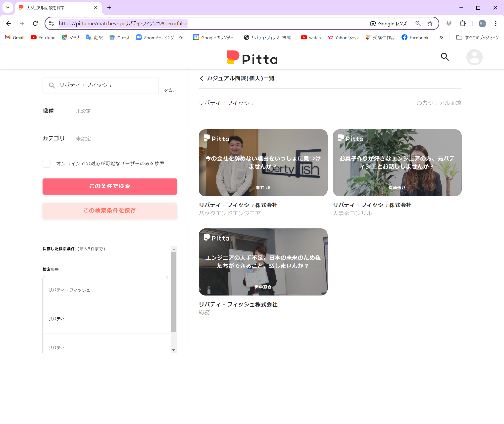504x424 pixels.
Task: Open company link above 総務
Action: (238, 304)
